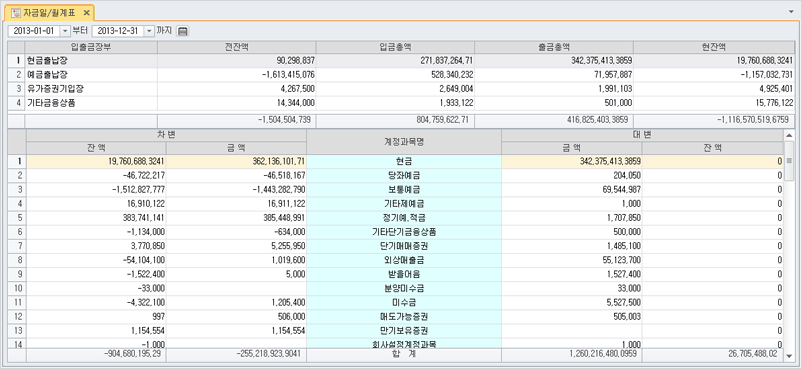Screen dimensions: 802x369
Task: Select the 유가증권기입장 row
Action: [x=402, y=89]
